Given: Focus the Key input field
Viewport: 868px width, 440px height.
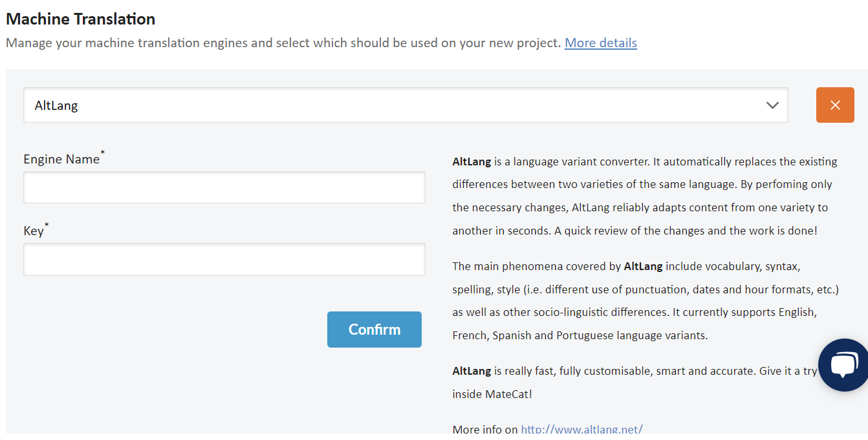Looking at the screenshot, I should tap(224, 259).
